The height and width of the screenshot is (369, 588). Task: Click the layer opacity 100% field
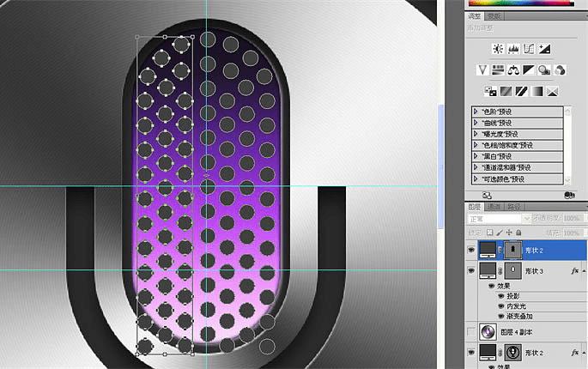(572, 218)
